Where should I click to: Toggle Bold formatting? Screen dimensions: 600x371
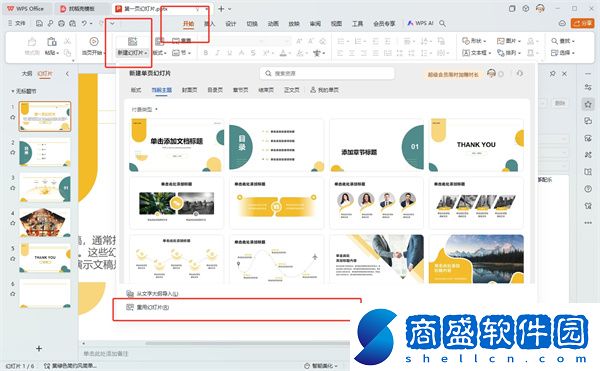pyautogui.click(x=206, y=53)
